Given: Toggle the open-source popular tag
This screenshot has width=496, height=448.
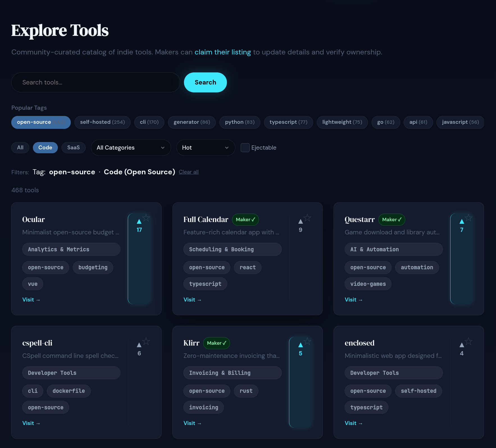Looking at the screenshot, I should [x=41, y=122].
